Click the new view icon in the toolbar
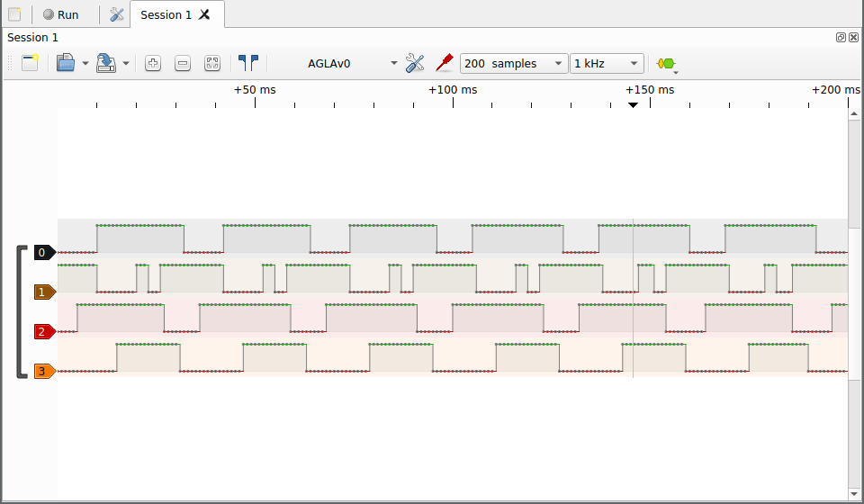Viewport: 864px width, 504px height. [x=31, y=63]
